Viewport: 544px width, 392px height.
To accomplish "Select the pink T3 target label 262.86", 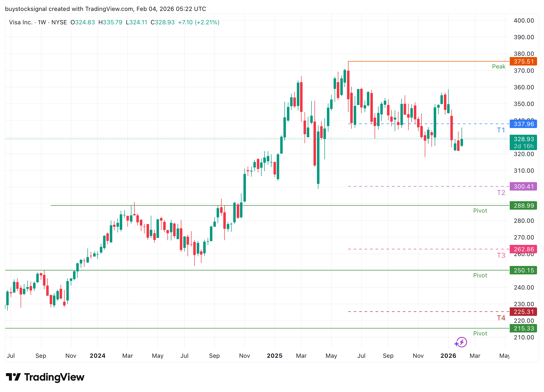I will pos(523,249).
